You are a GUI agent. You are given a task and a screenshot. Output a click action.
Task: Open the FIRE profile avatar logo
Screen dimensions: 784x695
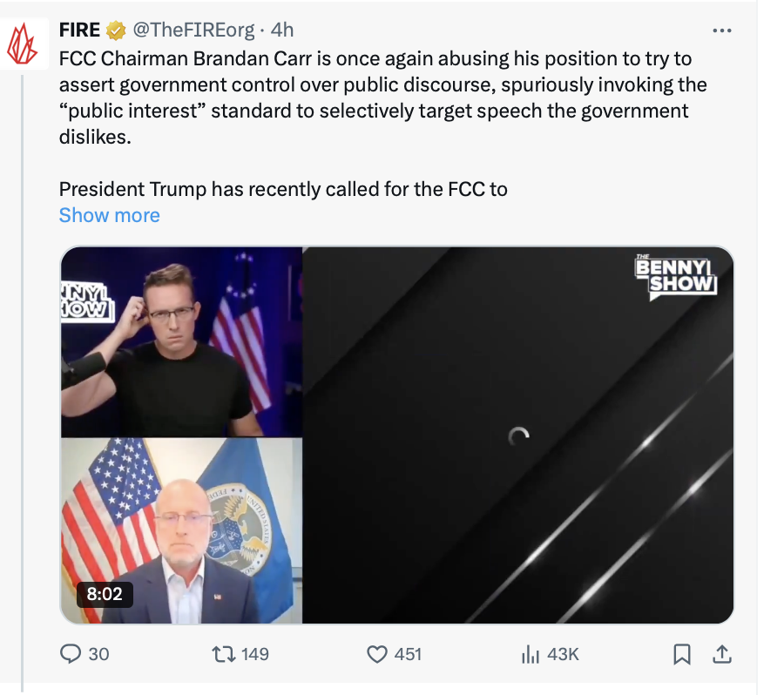coord(24,44)
